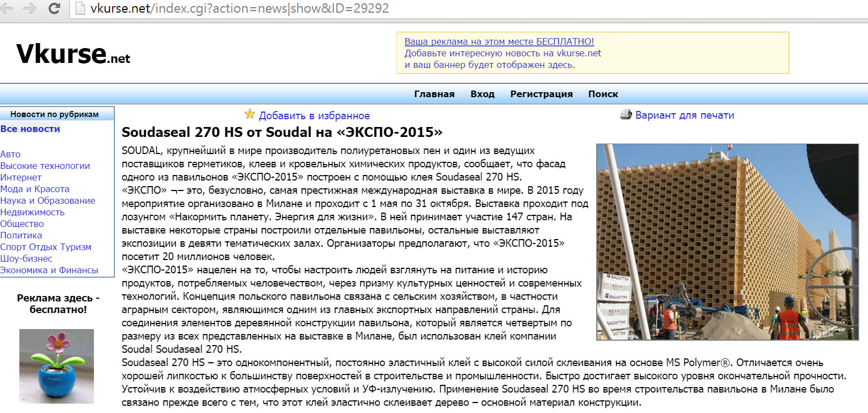Select 'Все новости' in the sidebar

pyautogui.click(x=30, y=129)
